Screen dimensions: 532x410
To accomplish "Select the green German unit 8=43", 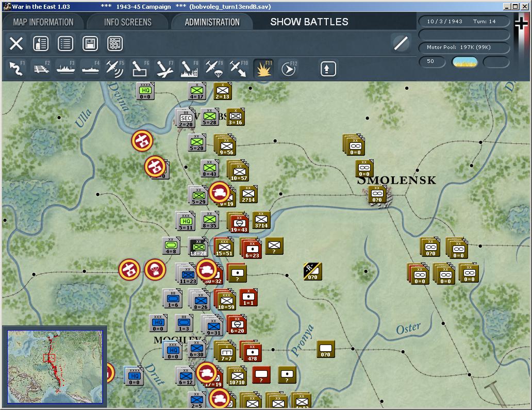I will pyautogui.click(x=210, y=169).
